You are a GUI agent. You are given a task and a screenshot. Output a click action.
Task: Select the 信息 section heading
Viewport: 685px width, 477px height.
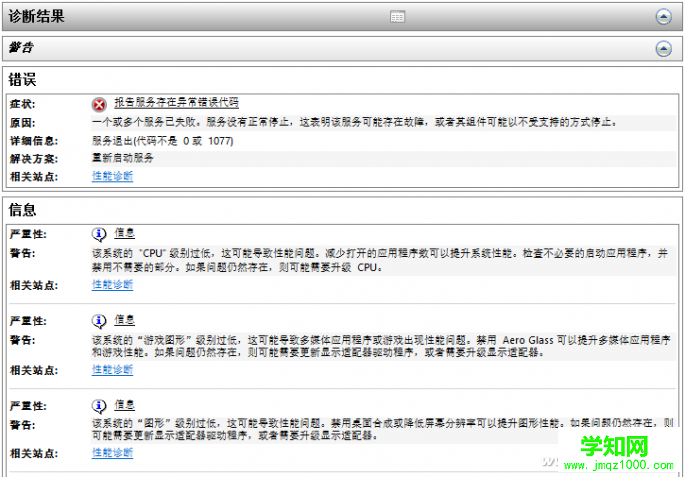coord(23,209)
